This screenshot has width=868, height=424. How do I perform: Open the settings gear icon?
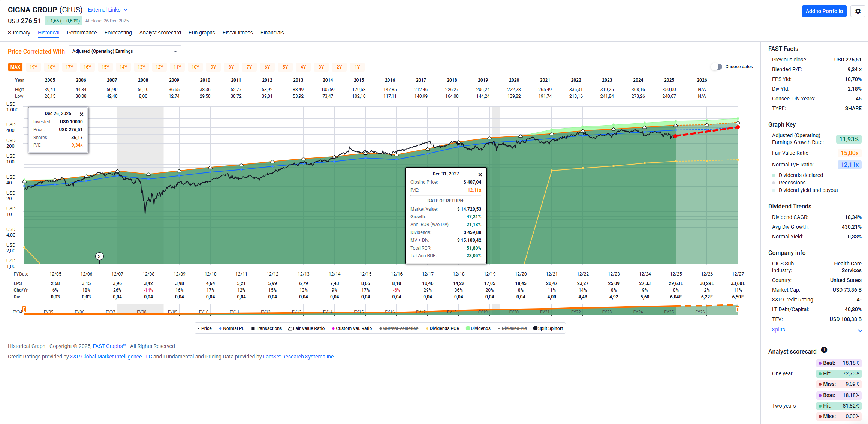(858, 11)
